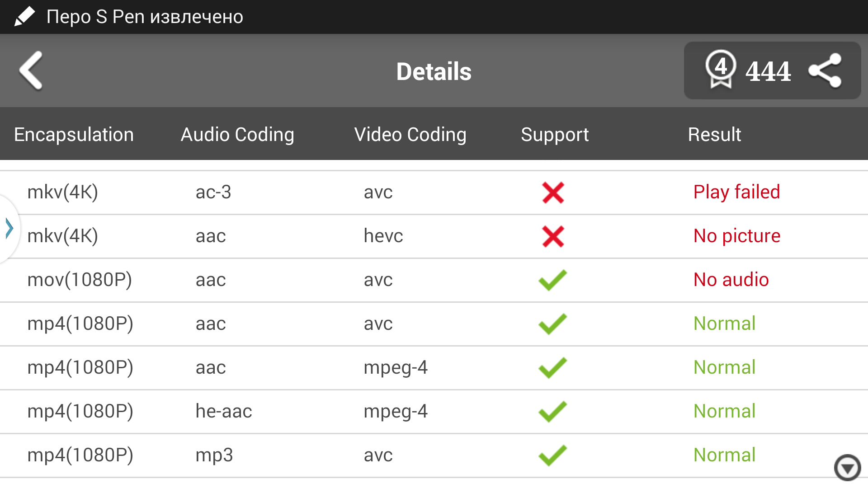Tap green check on mp3 avc row
The width and height of the screenshot is (868, 488).
tap(552, 455)
